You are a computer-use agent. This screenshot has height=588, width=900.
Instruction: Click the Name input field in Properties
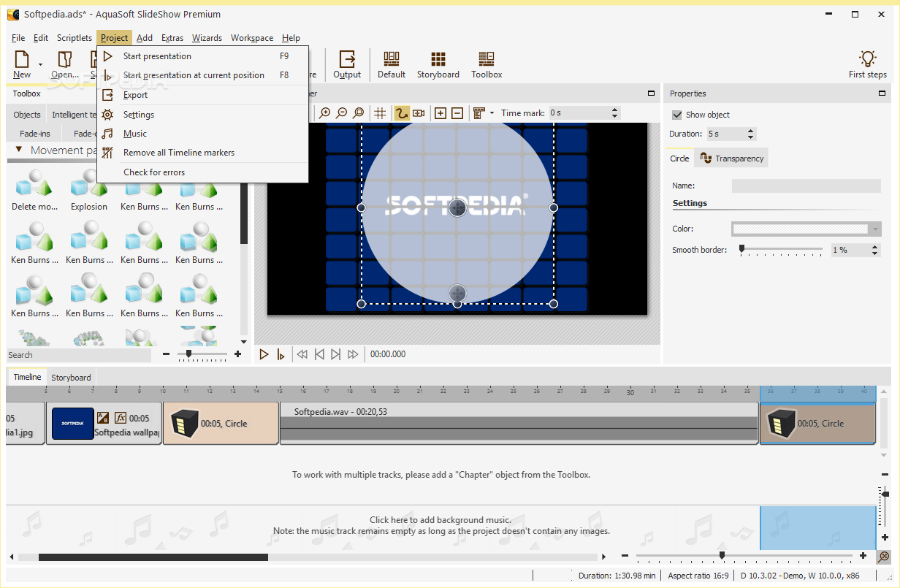click(806, 186)
